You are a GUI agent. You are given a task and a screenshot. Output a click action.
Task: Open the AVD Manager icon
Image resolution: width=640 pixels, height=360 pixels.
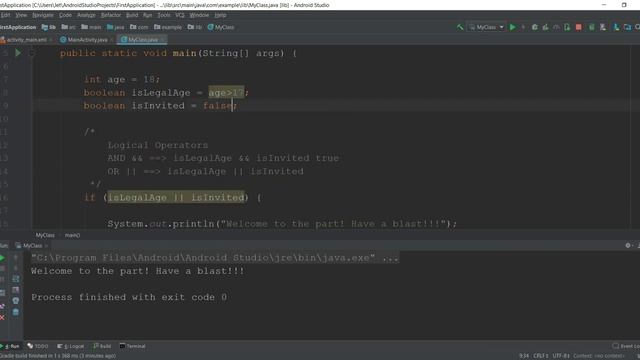(x=603, y=27)
